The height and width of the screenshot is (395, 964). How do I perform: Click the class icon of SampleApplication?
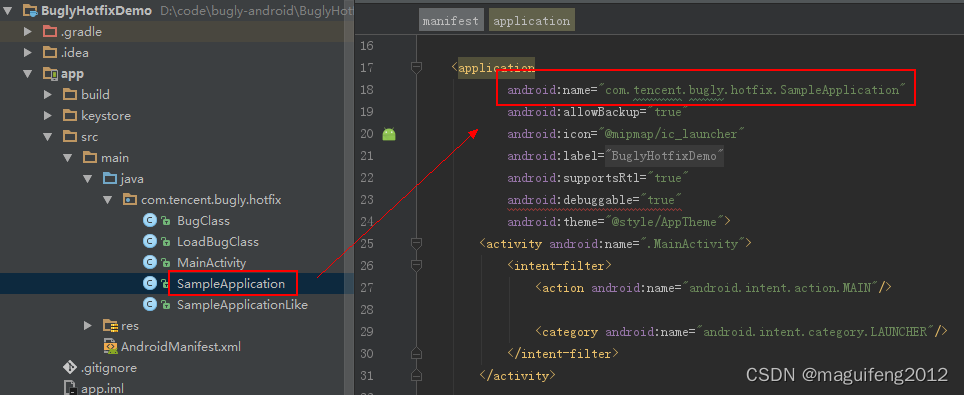(149, 283)
